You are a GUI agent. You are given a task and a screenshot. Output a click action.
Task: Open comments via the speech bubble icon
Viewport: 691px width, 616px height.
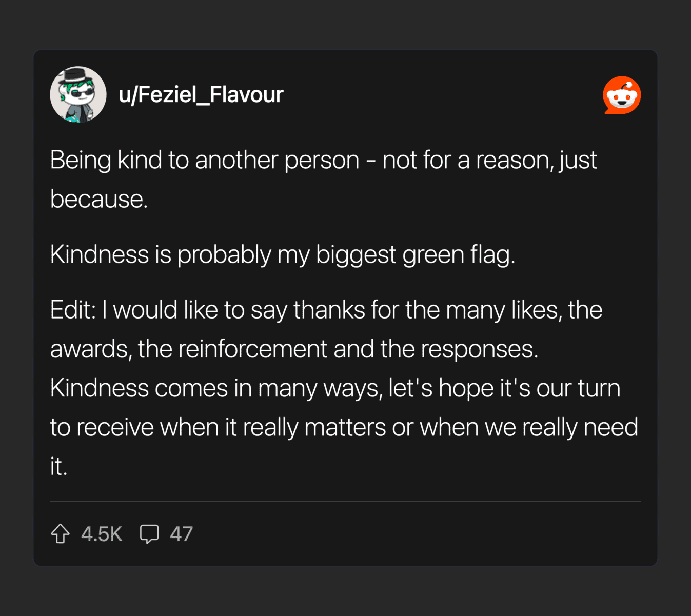pyautogui.click(x=149, y=534)
